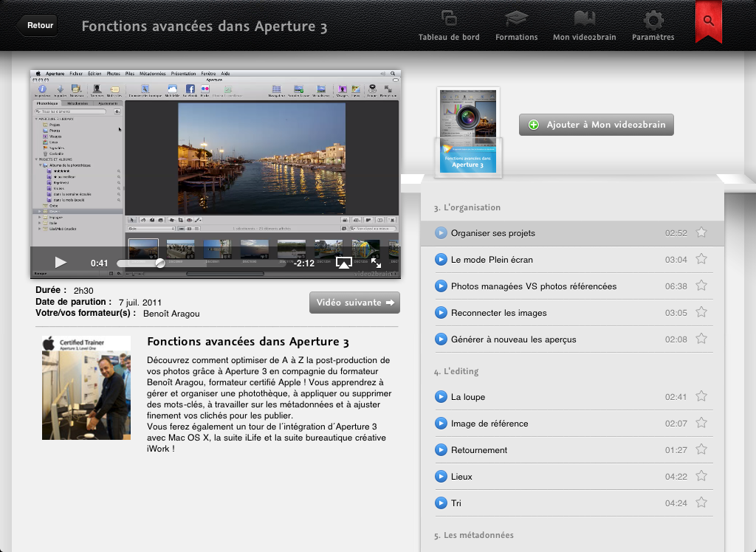Toggle fullscreen on the video player

pos(376,263)
